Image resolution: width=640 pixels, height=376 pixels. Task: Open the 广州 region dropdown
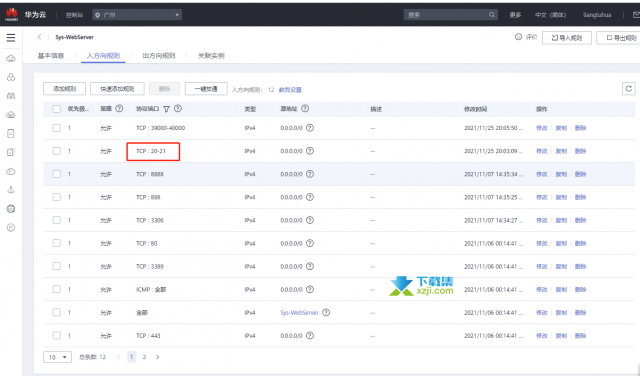(137, 15)
